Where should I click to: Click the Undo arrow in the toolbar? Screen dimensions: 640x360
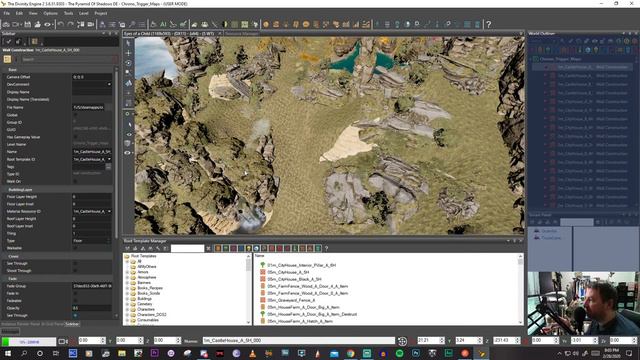(60, 24)
